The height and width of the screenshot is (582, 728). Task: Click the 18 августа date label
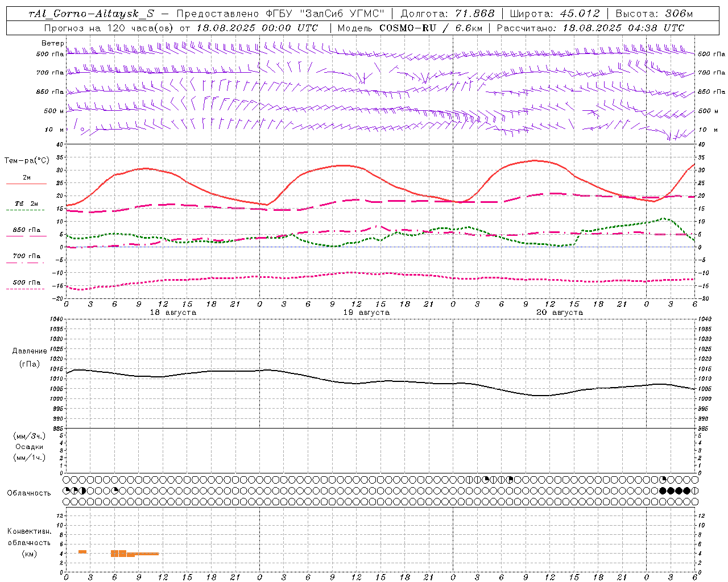(x=173, y=313)
